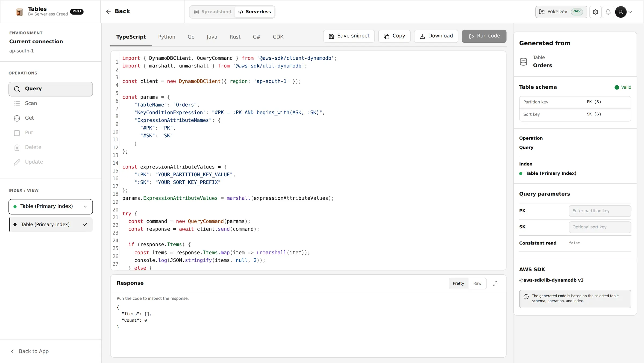Click the Run code button
Image resolution: width=644 pixels, height=363 pixels.
[x=484, y=36]
